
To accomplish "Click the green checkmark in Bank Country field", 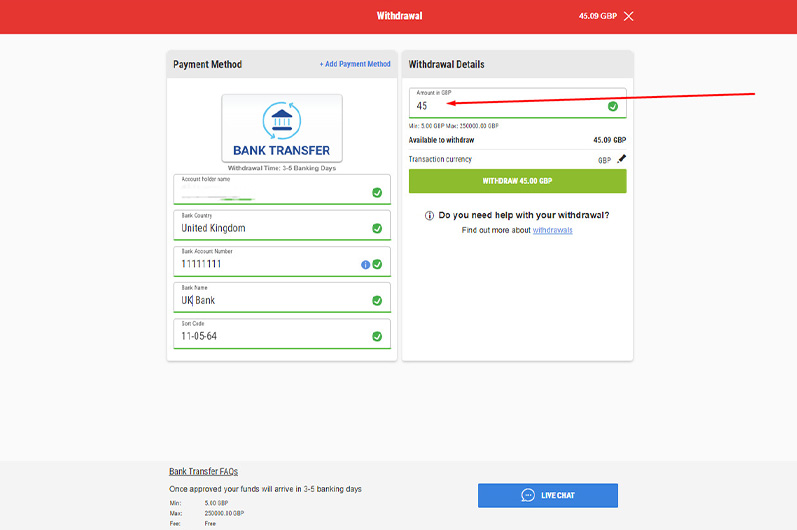I will (377, 228).
